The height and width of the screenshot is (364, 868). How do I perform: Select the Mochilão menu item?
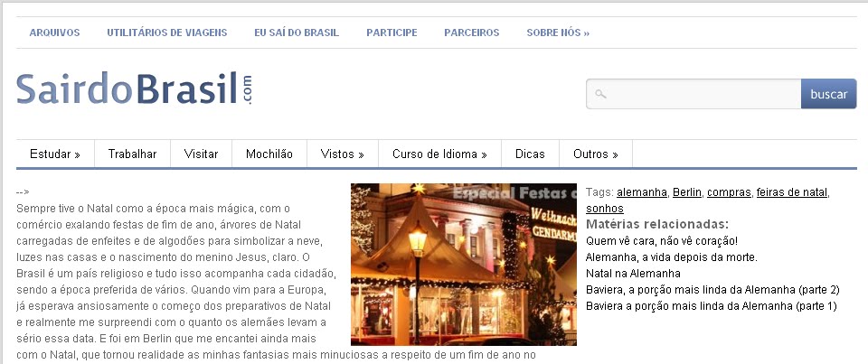(269, 154)
